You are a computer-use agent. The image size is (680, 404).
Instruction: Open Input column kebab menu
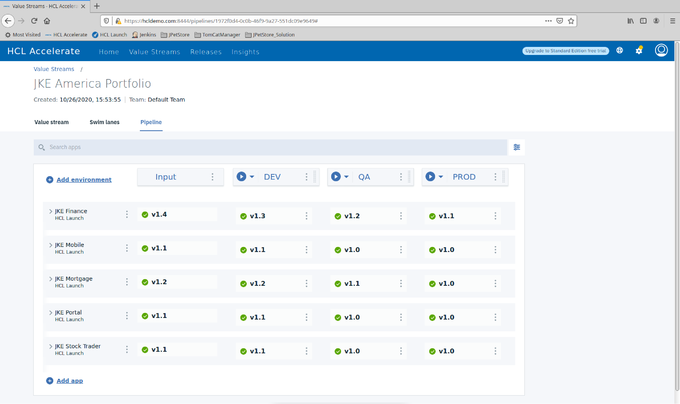coord(212,177)
